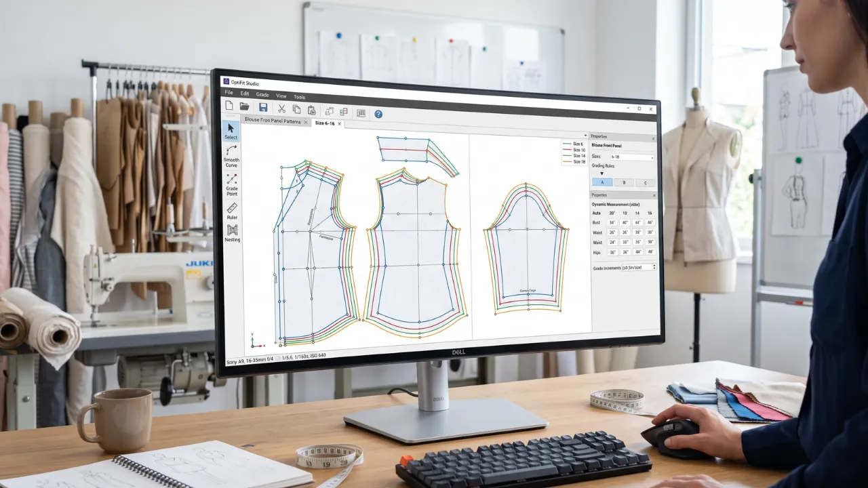Open the View menu
This screenshot has height=488, width=868.
tap(281, 96)
